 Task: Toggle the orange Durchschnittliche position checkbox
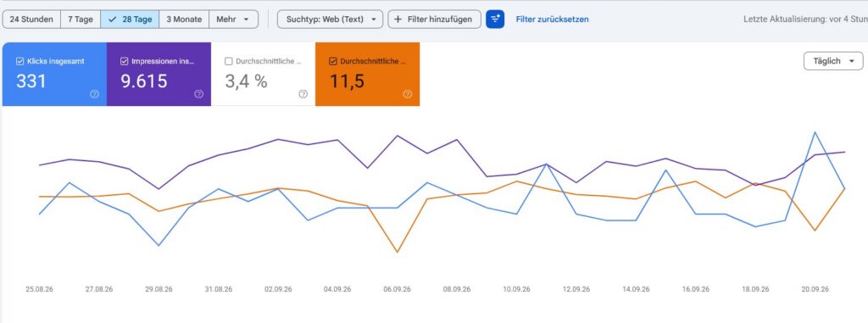tap(332, 62)
